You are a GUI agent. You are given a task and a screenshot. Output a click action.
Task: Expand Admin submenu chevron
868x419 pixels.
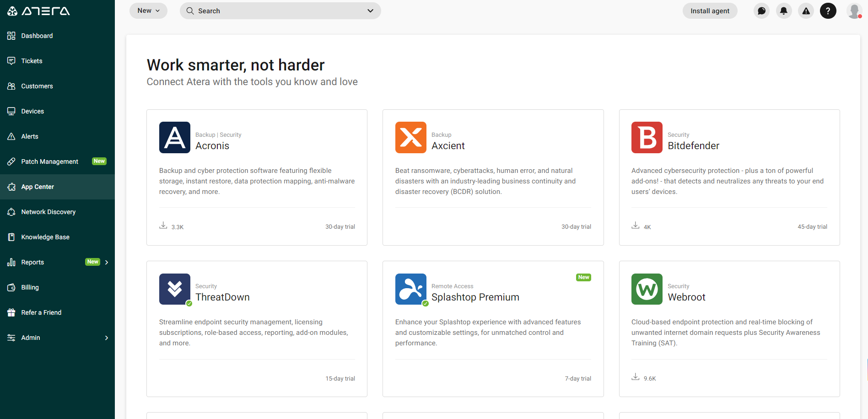click(x=107, y=338)
